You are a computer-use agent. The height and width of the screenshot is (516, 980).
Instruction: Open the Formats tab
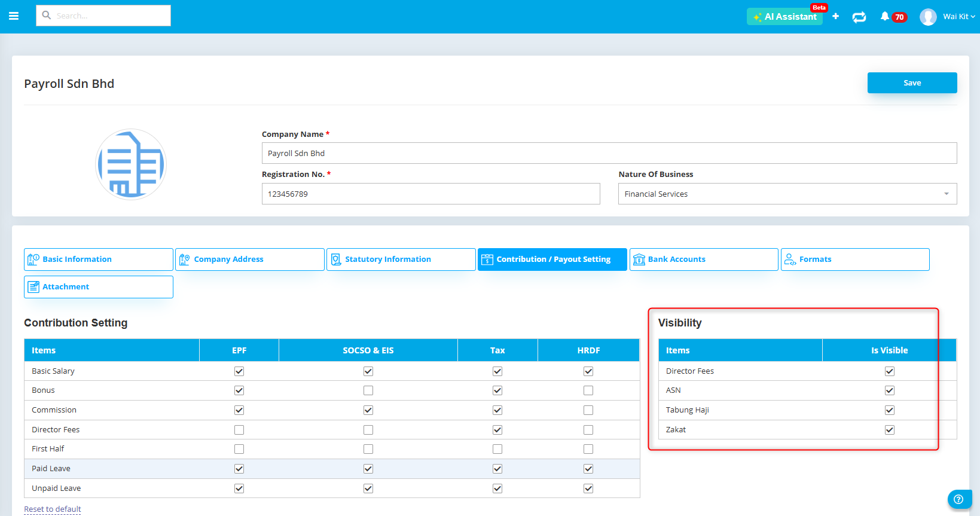pyautogui.click(x=855, y=259)
